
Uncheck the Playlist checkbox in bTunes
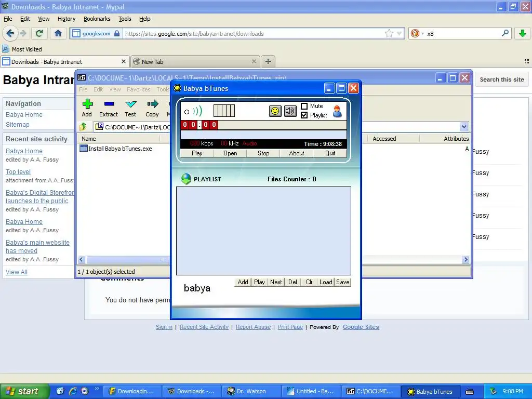(304, 115)
